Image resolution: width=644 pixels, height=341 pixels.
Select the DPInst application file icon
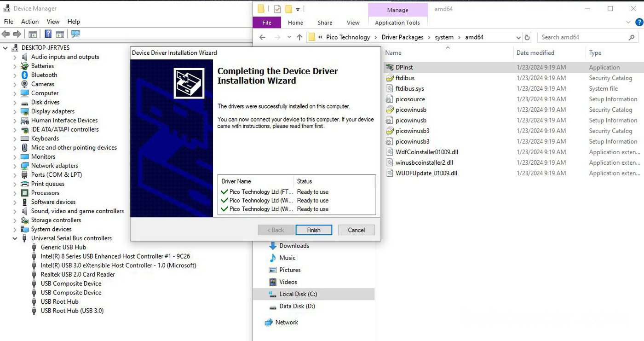point(390,67)
